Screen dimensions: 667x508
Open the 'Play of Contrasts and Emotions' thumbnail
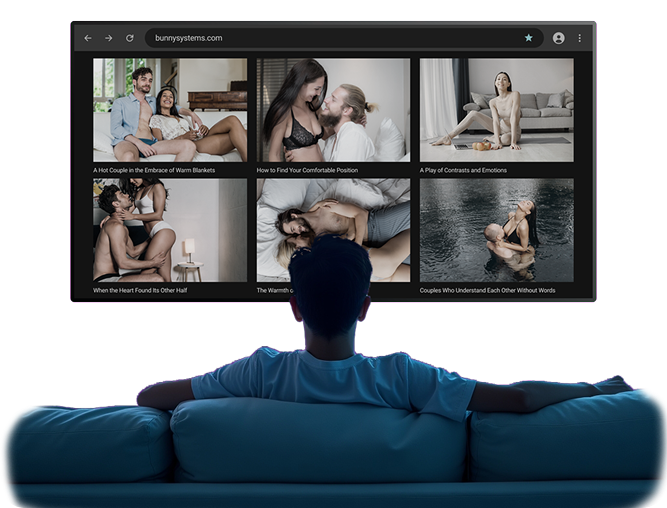496,109
